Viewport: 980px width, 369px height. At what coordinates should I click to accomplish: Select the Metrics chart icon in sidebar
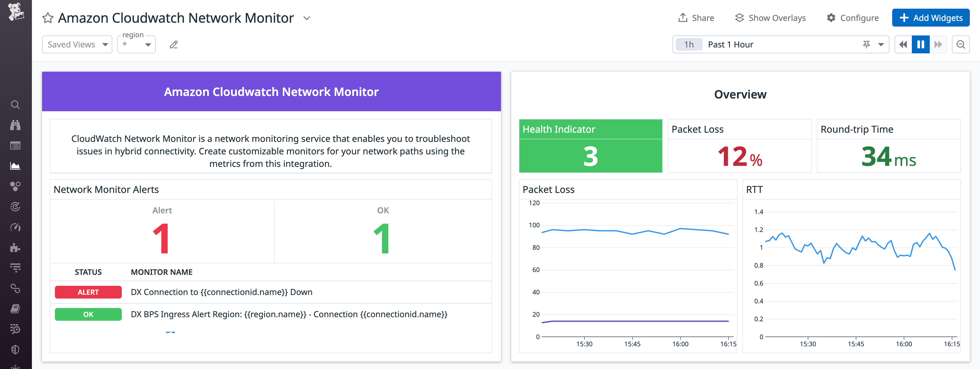[x=15, y=165]
